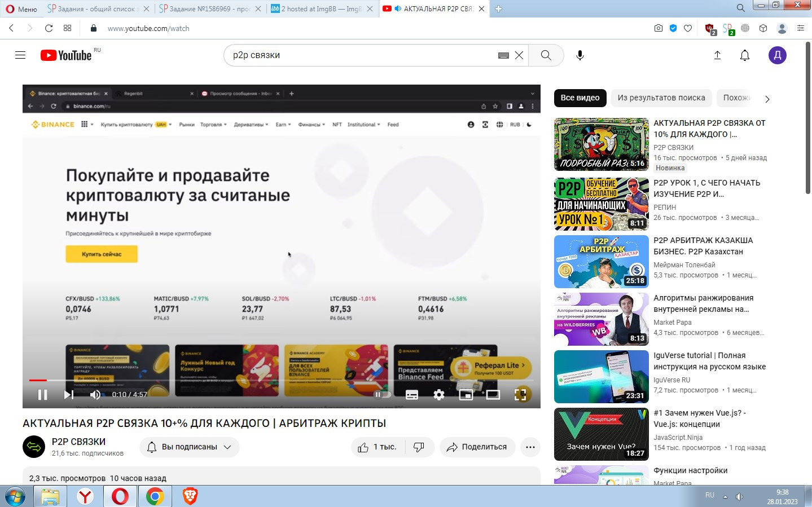
Task: Select Из результатов поиска filter chip
Action: pyautogui.click(x=661, y=98)
